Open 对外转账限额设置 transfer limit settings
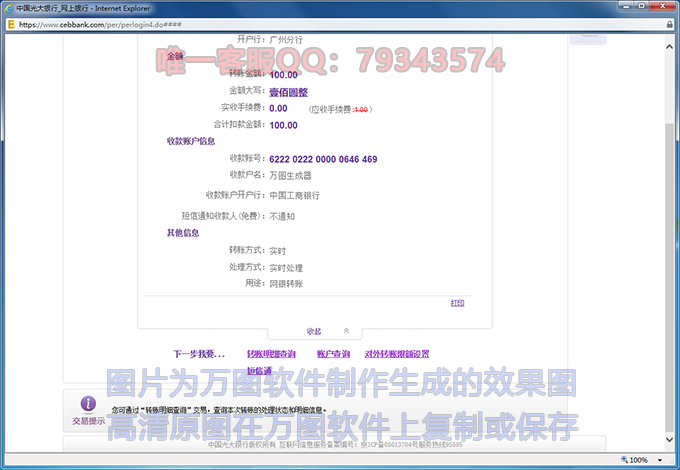The width and height of the screenshot is (680, 470). (x=397, y=354)
